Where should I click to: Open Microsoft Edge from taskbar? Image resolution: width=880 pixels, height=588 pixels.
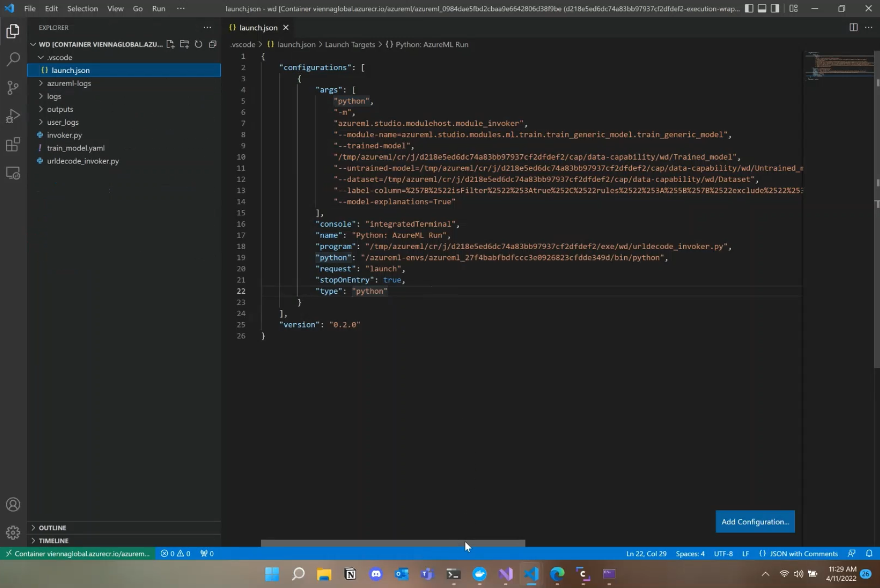[x=557, y=574]
